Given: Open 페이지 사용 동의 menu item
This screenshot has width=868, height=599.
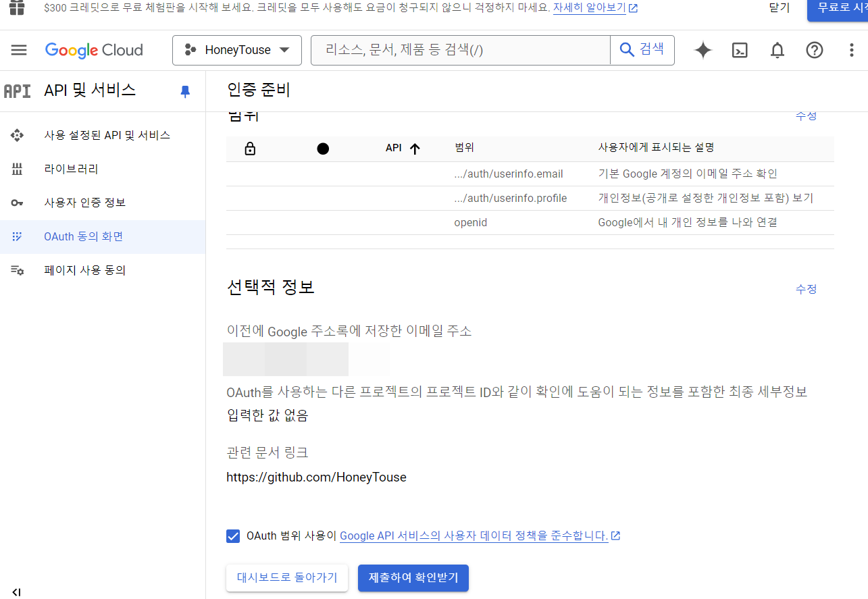Looking at the screenshot, I should click(103, 270).
